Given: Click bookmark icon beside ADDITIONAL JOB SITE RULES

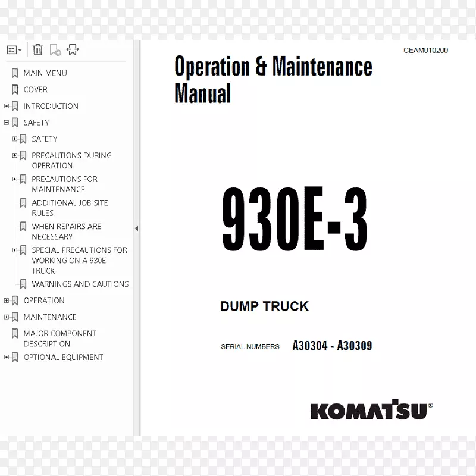Looking at the screenshot, I should tap(23, 202).
